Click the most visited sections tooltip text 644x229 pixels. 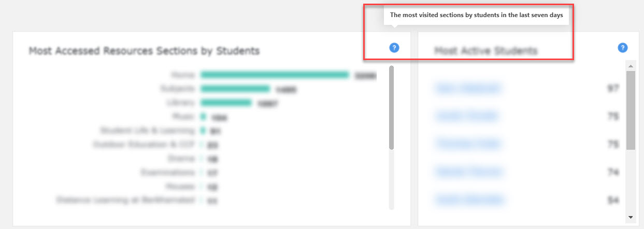click(476, 16)
